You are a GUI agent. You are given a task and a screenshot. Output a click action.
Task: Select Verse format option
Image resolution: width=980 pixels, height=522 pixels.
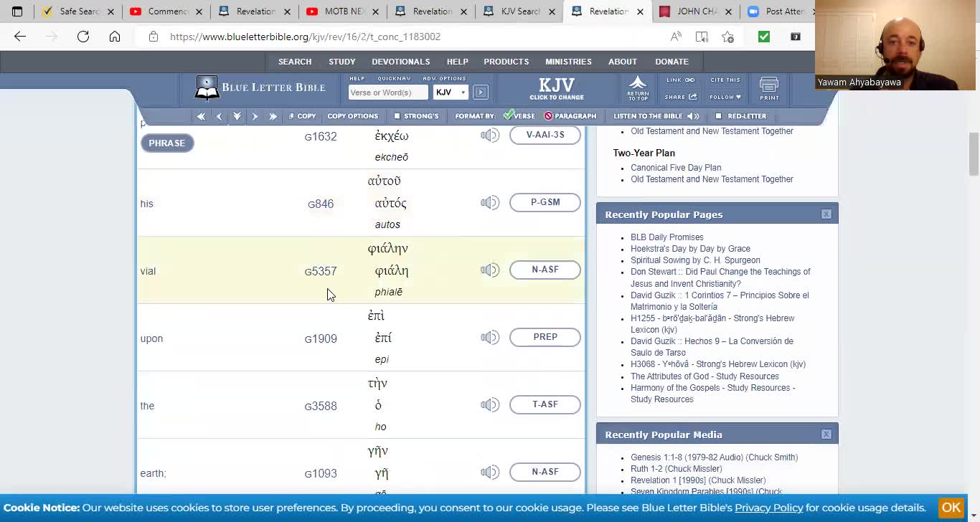tap(519, 116)
